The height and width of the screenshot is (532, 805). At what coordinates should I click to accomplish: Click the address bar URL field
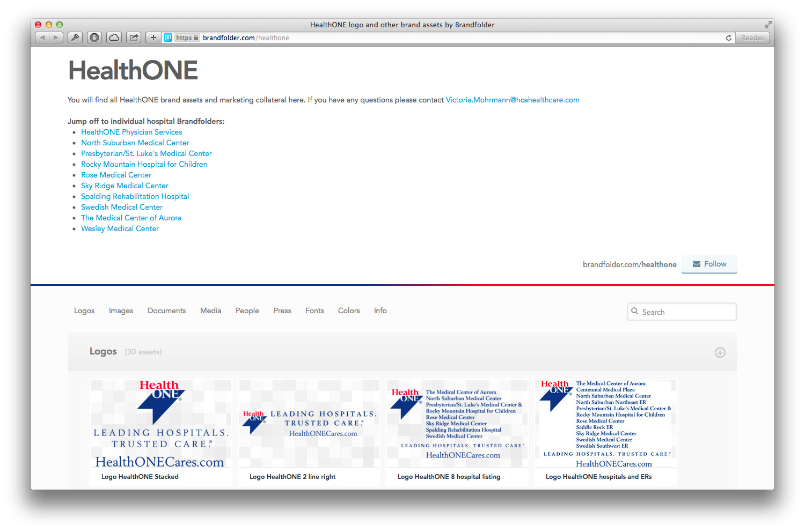coord(448,38)
